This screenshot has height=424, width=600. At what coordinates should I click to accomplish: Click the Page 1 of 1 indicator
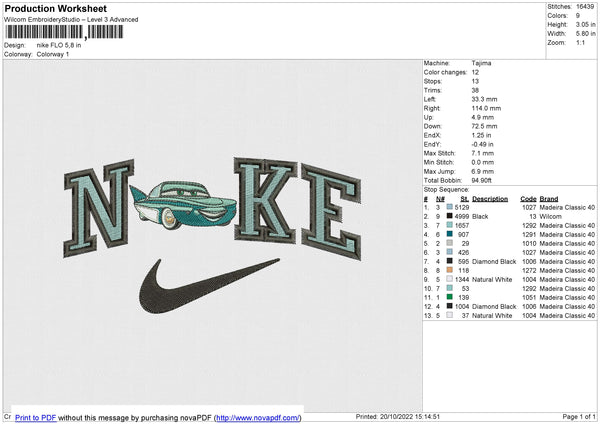579,416
